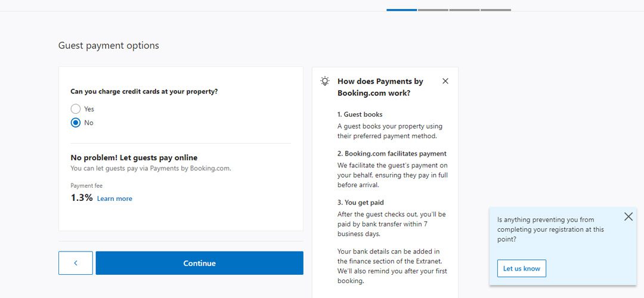Click the "No" option label text
The width and height of the screenshot is (644, 298).
click(89, 123)
